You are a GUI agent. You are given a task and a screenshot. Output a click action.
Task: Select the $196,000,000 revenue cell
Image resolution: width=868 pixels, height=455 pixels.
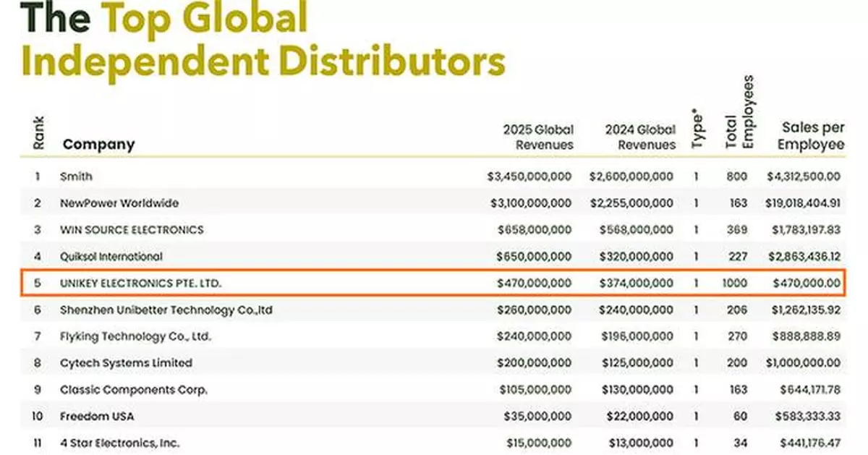click(x=637, y=336)
